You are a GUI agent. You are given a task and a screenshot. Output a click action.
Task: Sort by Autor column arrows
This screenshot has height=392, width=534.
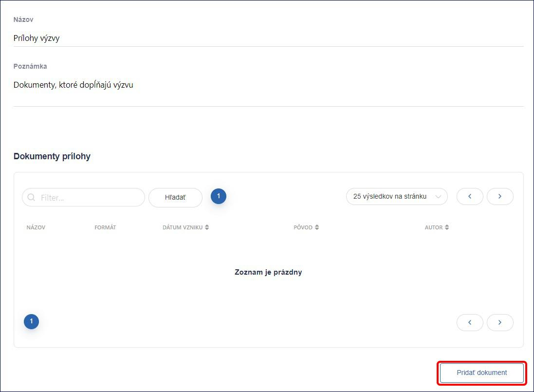click(447, 227)
